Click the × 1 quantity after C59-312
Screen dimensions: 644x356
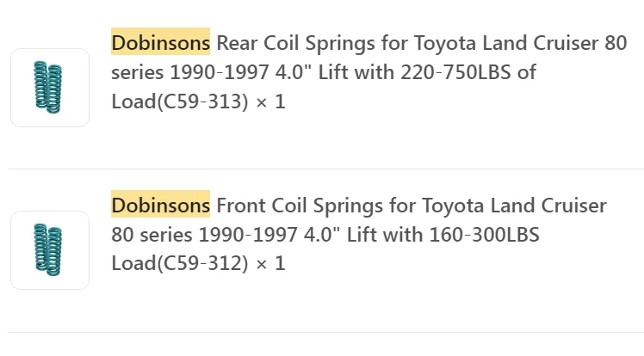[270, 264]
